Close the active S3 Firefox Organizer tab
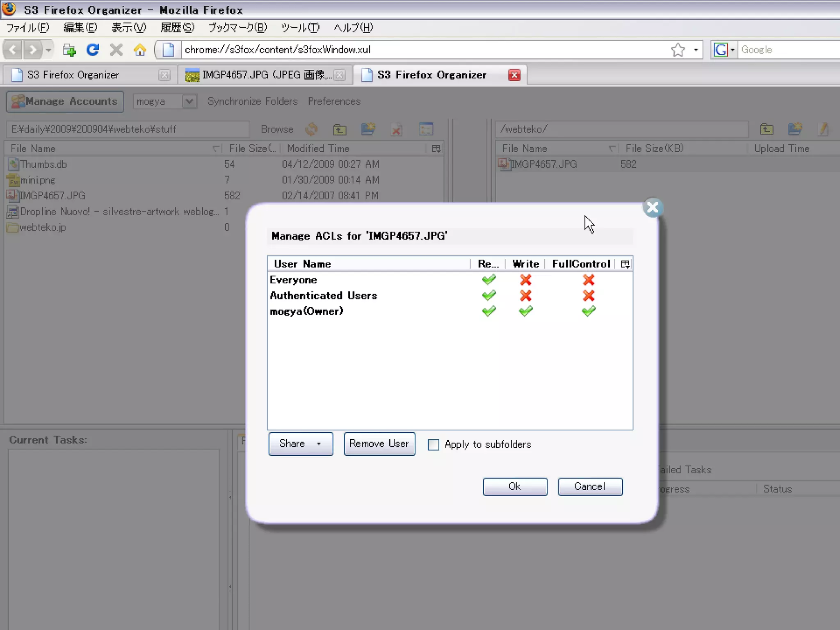This screenshot has height=630, width=840. (x=514, y=75)
